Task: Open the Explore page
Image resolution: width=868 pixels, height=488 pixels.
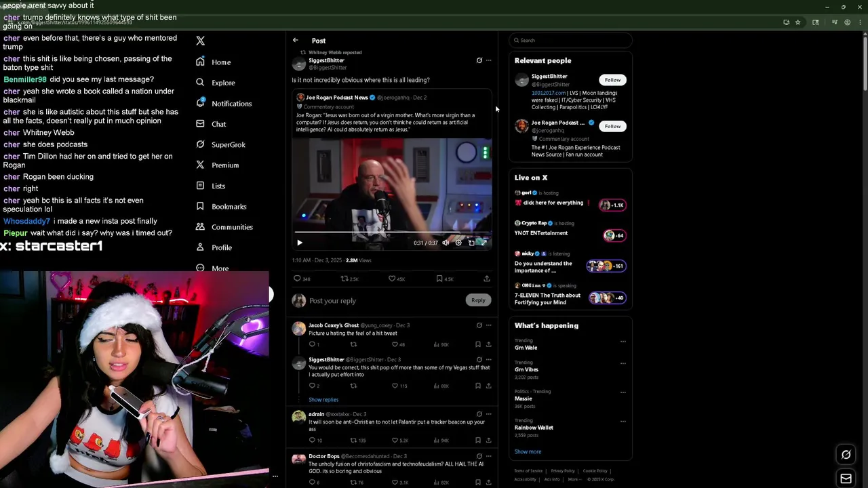Action: point(215,83)
